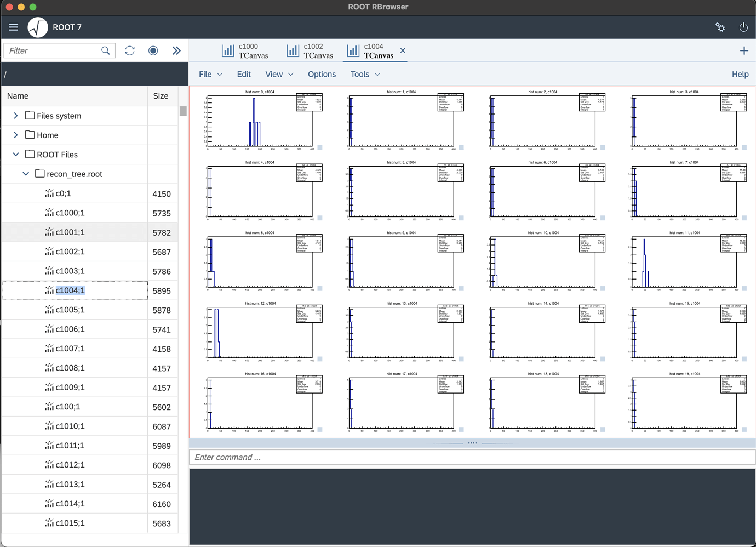Expand the Home tree node
756x547 pixels.
point(15,135)
